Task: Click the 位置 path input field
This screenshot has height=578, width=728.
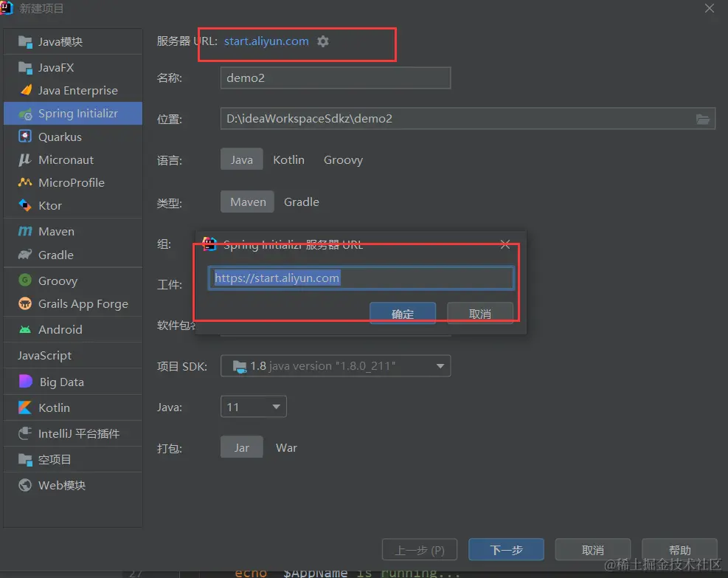Action: [468, 119]
